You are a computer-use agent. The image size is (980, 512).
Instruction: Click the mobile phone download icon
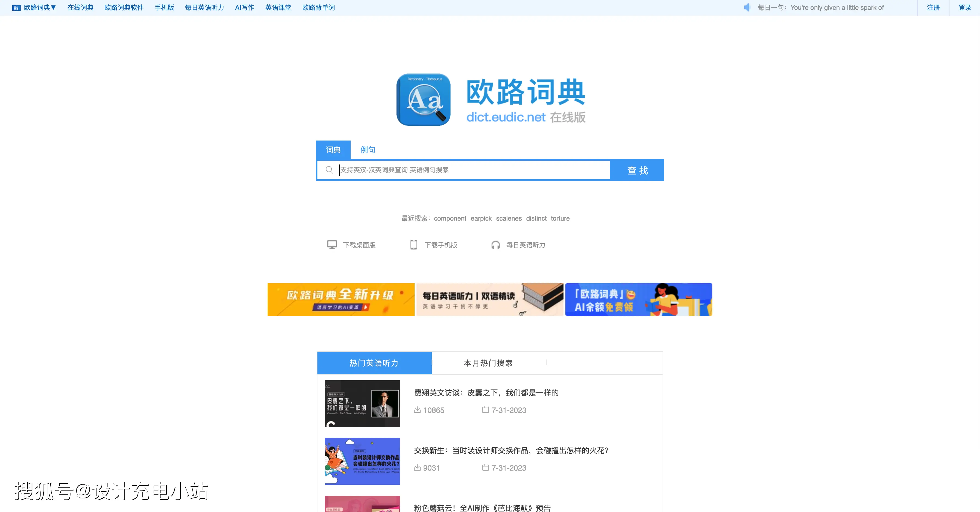tap(414, 245)
